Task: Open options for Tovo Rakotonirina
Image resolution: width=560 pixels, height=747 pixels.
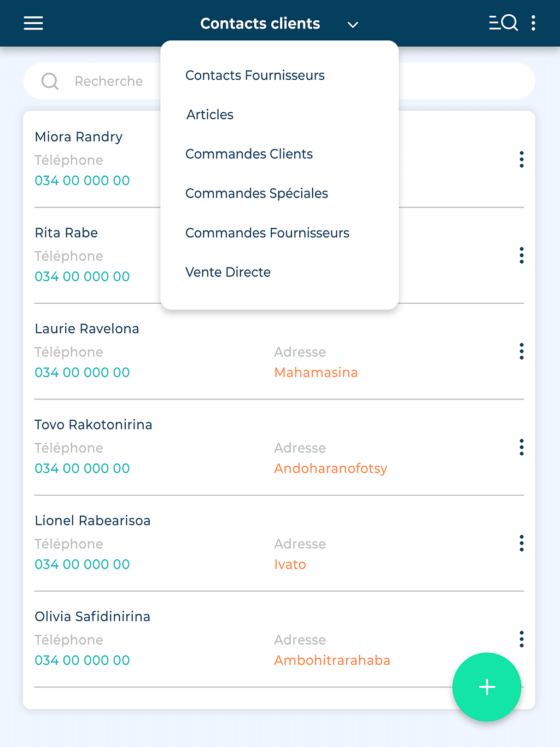Action: [522, 447]
